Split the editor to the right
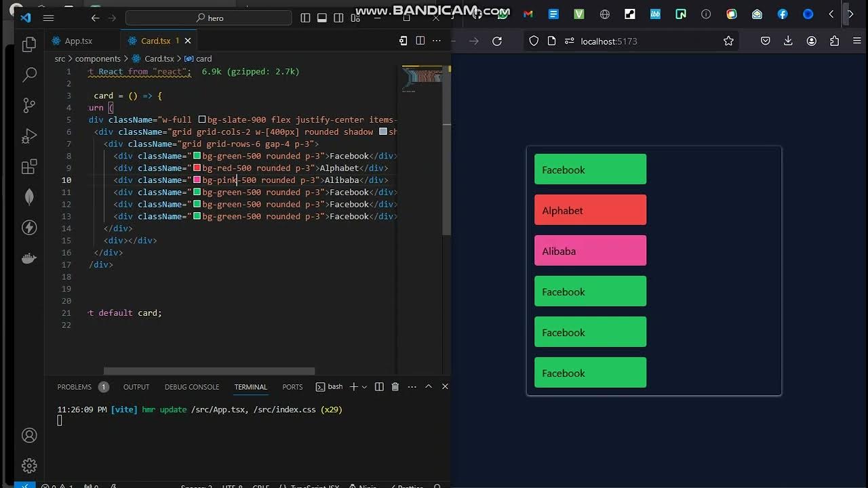 coord(420,41)
